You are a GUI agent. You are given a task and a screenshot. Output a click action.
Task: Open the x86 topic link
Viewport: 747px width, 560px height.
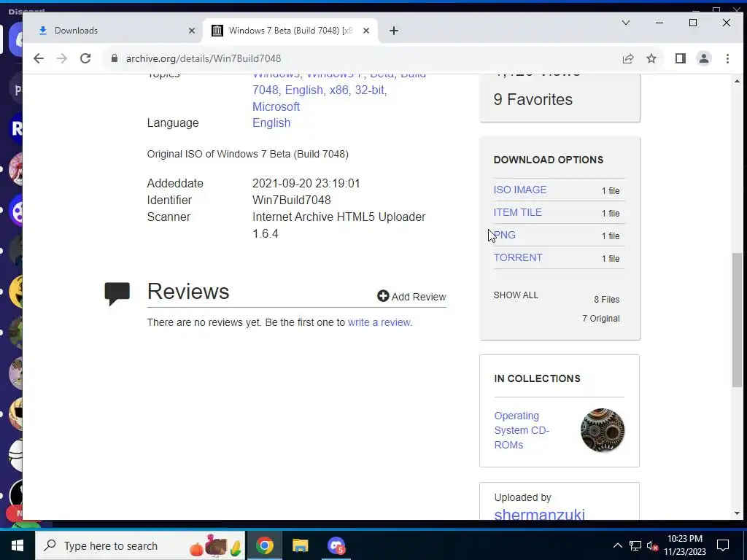pyautogui.click(x=339, y=90)
